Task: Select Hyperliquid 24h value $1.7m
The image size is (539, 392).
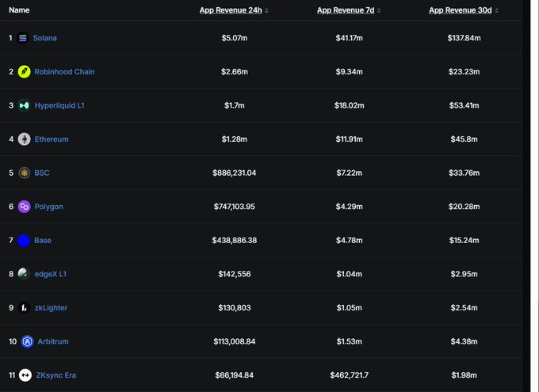Action: pyautogui.click(x=235, y=105)
